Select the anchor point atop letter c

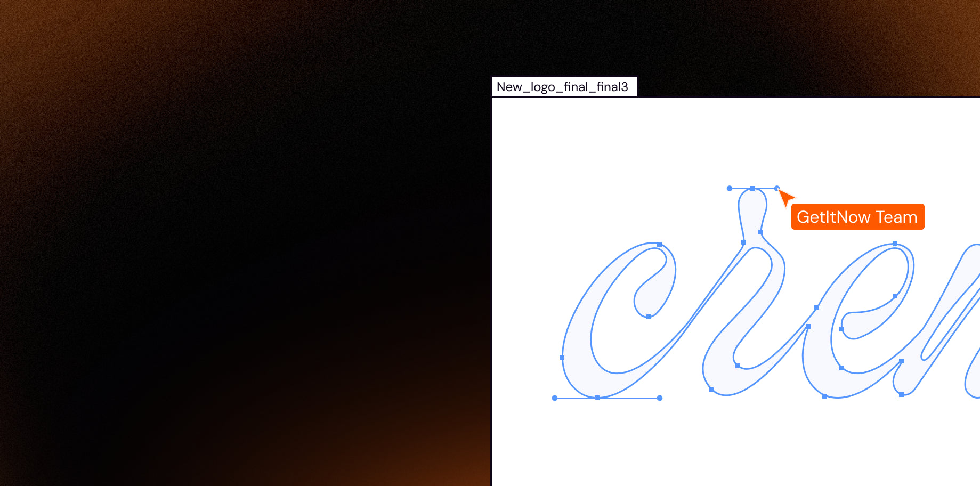pyautogui.click(x=659, y=245)
